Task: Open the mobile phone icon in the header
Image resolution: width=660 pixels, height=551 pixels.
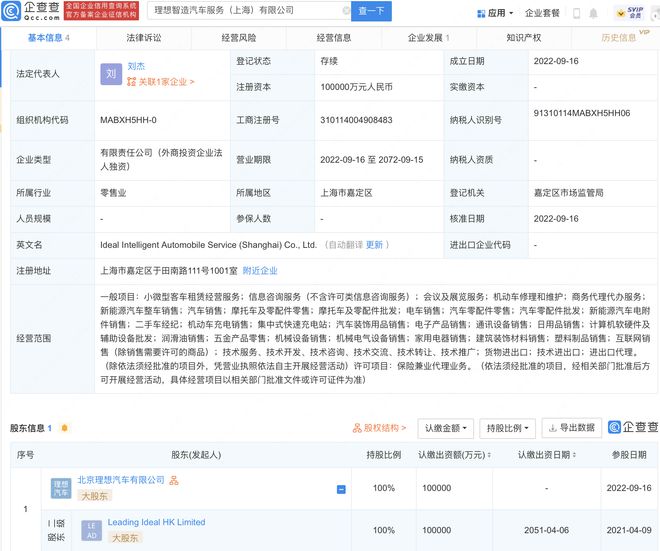Action: (x=577, y=13)
